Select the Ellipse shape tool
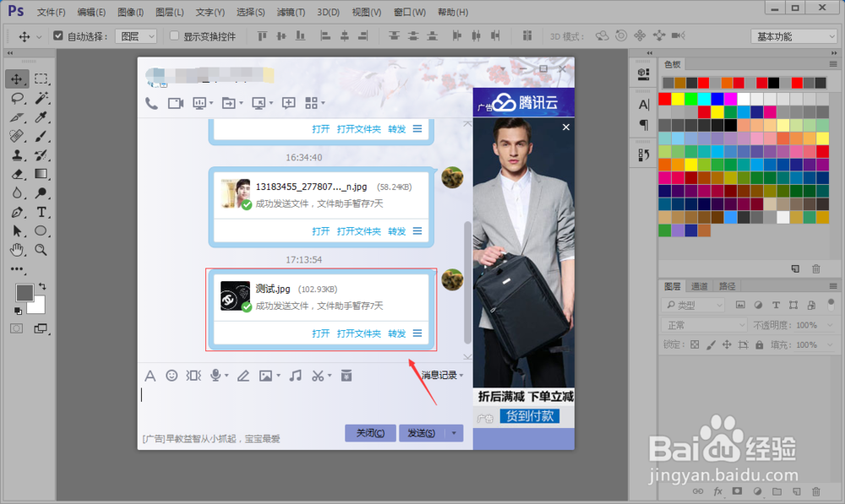 coord(41,231)
